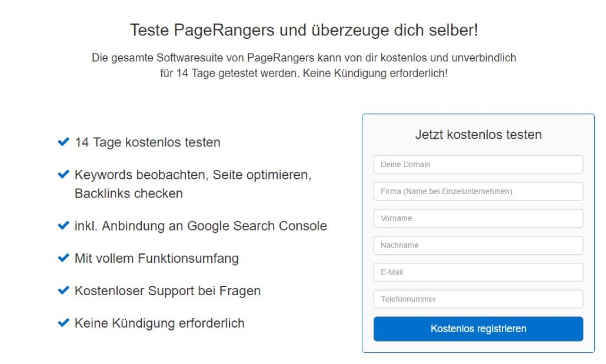Select the Telefonnummer input field
606x364 pixels.
pos(478,299)
